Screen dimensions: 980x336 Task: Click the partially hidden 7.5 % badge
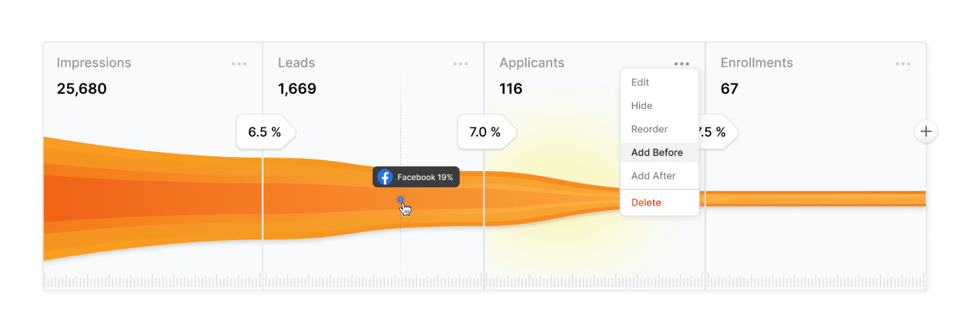click(718, 132)
